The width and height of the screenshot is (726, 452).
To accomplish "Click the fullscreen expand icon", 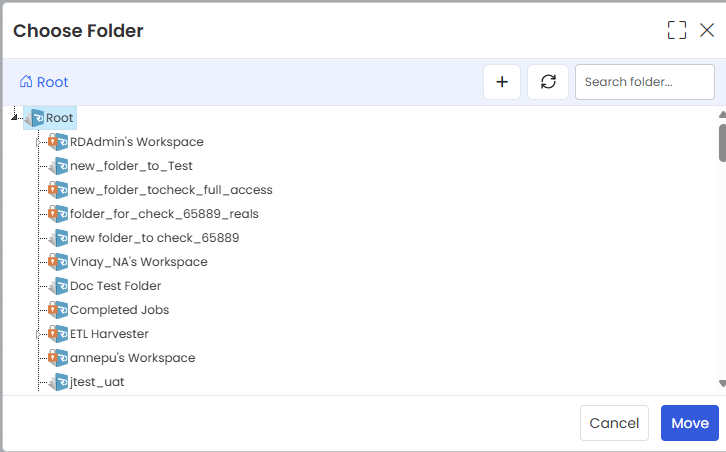I will pyautogui.click(x=676, y=31).
